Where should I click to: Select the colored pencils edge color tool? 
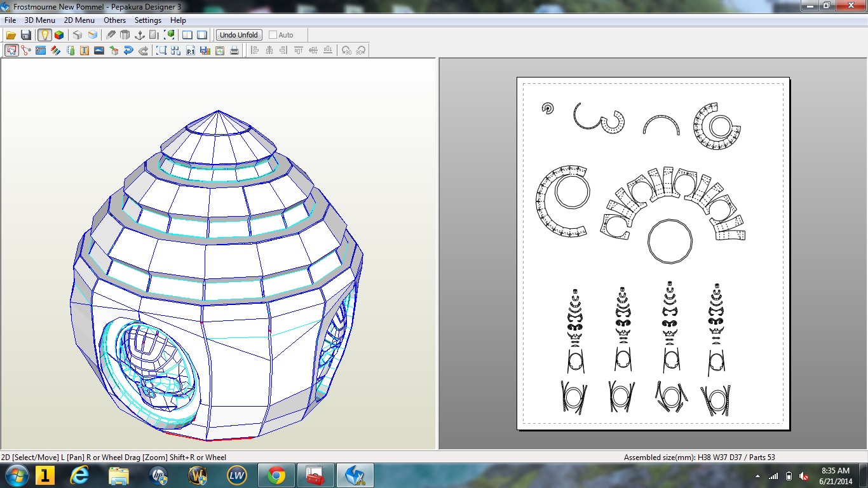(55, 50)
